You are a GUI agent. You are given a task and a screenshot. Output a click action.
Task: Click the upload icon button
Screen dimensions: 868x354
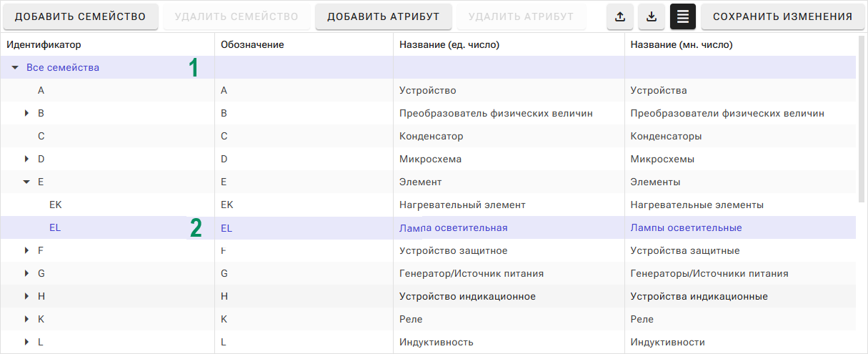tap(619, 16)
